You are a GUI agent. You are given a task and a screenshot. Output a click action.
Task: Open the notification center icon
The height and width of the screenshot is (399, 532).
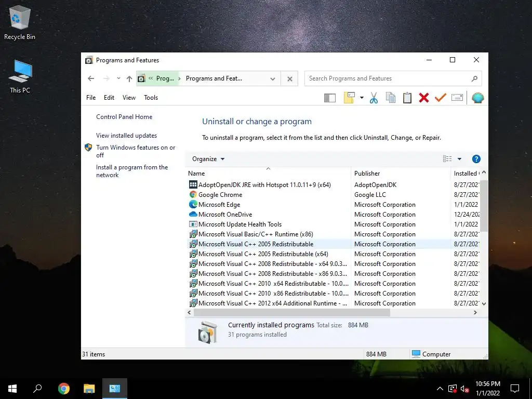(515, 389)
